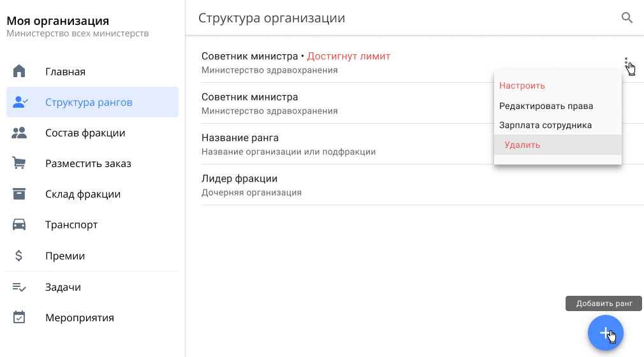
Task: Click the calendar icon for Мероприятия
Action: click(19, 317)
